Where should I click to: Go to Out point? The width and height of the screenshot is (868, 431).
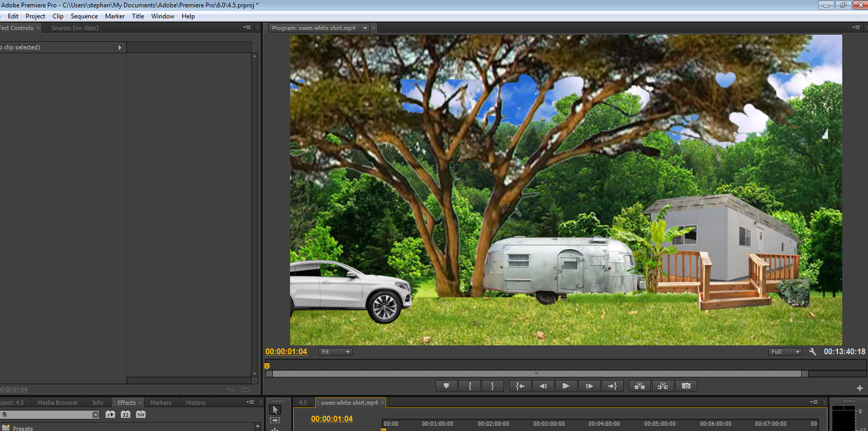[x=612, y=386]
